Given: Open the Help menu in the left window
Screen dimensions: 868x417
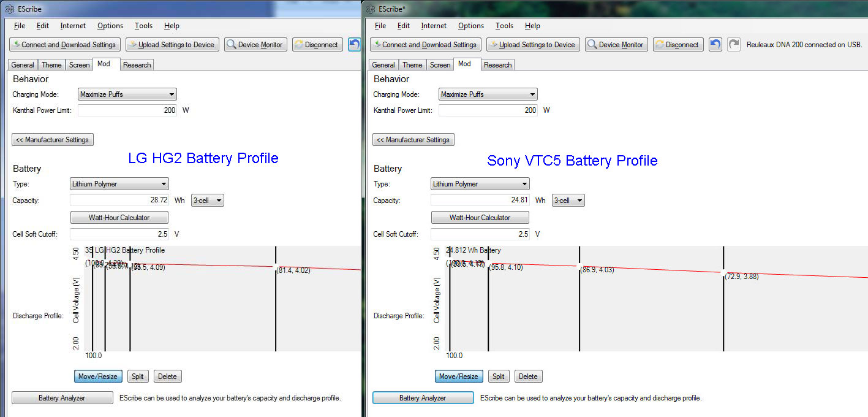Looking at the screenshot, I should (172, 26).
